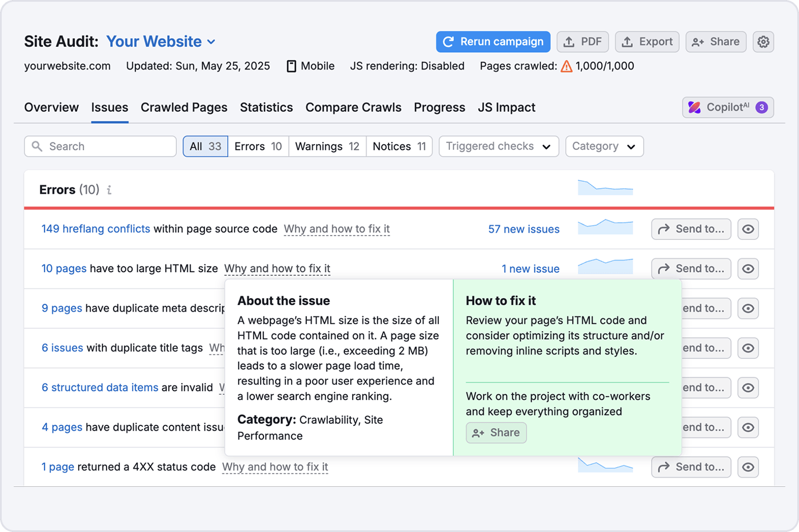Click the Mobile device icon in the header
This screenshot has width=799, height=532.
[x=291, y=66]
